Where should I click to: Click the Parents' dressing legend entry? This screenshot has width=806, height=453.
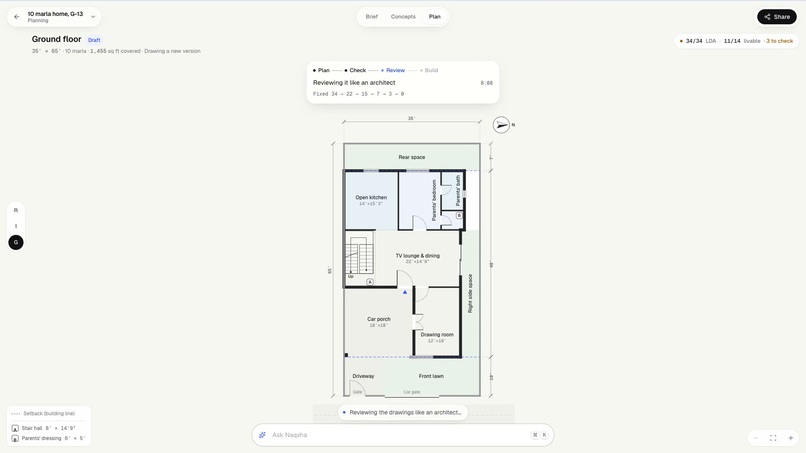tap(48, 438)
